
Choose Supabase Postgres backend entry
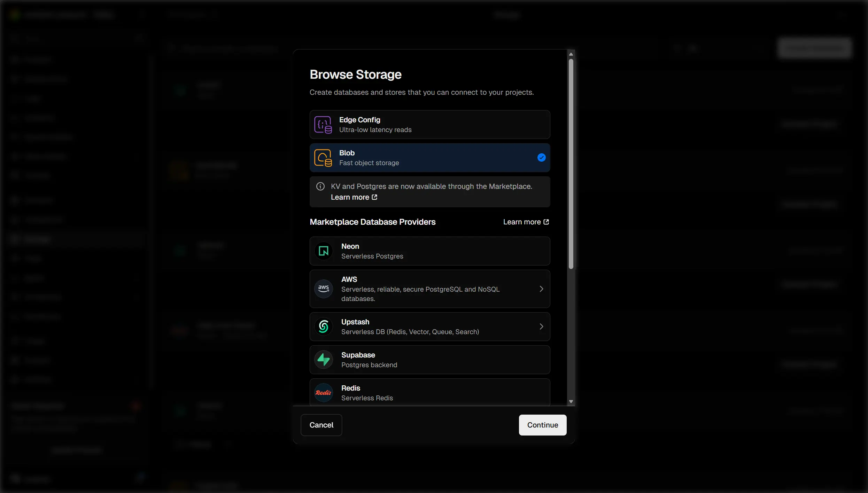[x=429, y=360]
